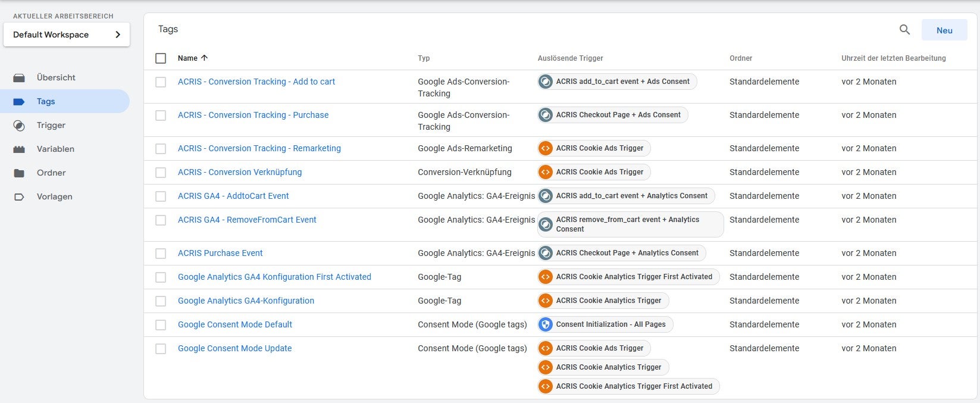Check ACRIS - Conversion Verknüpfung row
The image size is (980, 403).
pos(161,173)
